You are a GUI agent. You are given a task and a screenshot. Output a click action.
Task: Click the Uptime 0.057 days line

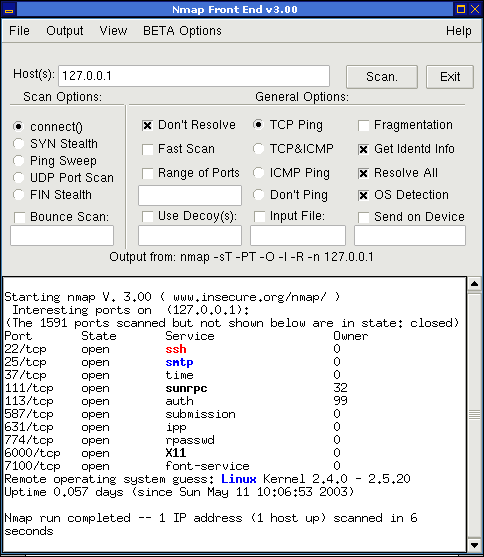(x=179, y=492)
